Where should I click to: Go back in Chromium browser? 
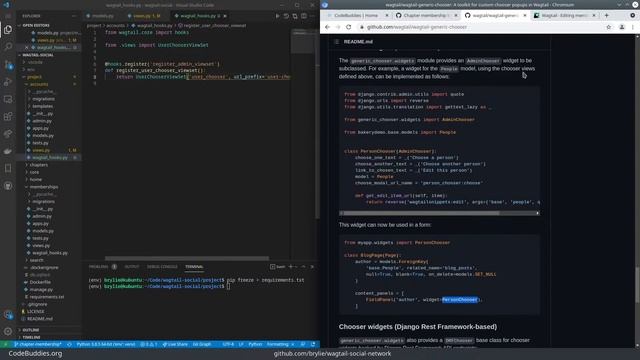[x=327, y=27]
